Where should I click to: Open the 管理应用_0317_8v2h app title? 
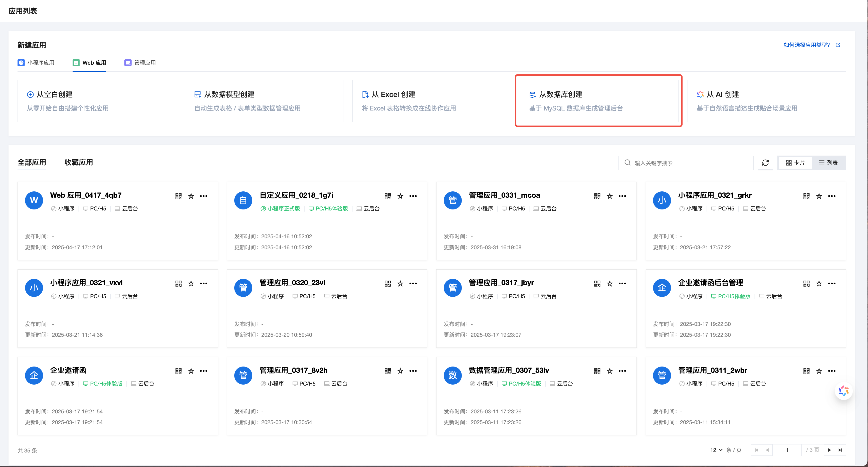pyautogui.click(x=293, y=370)
